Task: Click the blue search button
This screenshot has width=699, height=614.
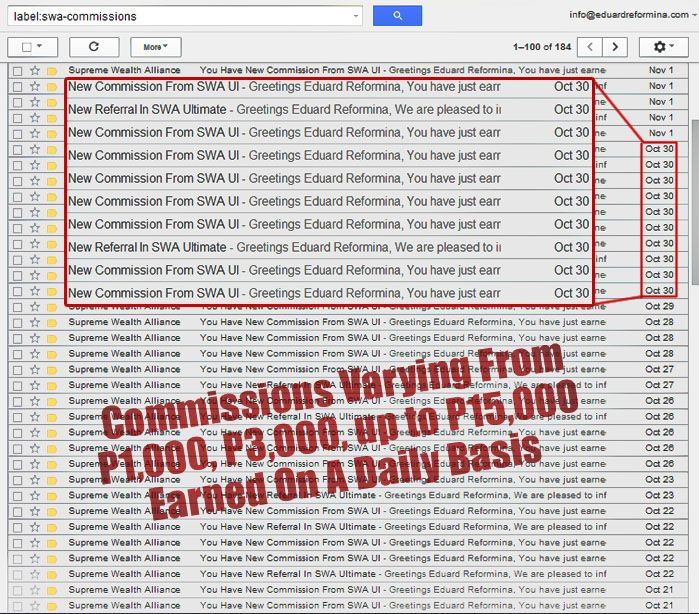Action: (x=397, y=16)
